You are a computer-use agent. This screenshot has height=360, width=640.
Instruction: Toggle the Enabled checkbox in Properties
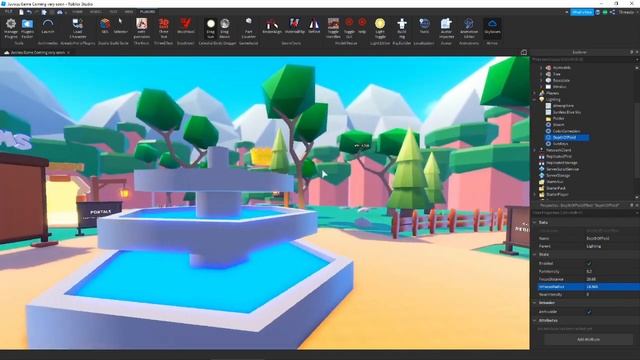[x=589, y=263]
